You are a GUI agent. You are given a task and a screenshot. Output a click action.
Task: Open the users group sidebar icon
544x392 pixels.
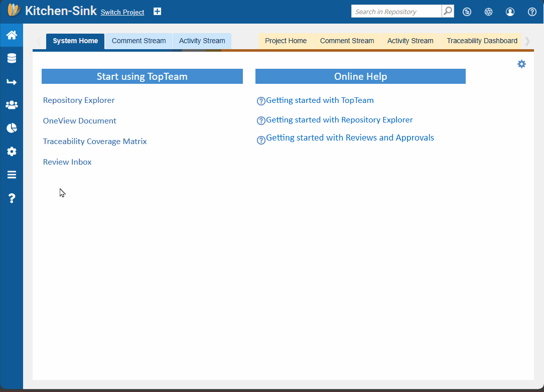tap(12, 105)
